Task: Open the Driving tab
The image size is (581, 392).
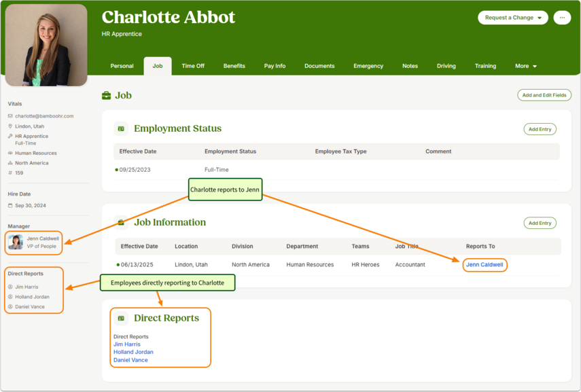Action: (446, 66)
